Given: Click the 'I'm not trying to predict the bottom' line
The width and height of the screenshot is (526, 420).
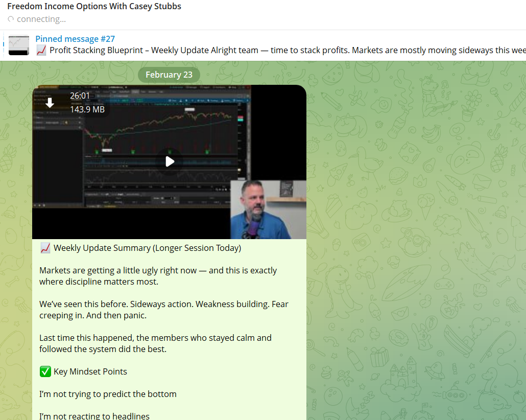Looking at the screenshot, I should (x=108, y=394).
